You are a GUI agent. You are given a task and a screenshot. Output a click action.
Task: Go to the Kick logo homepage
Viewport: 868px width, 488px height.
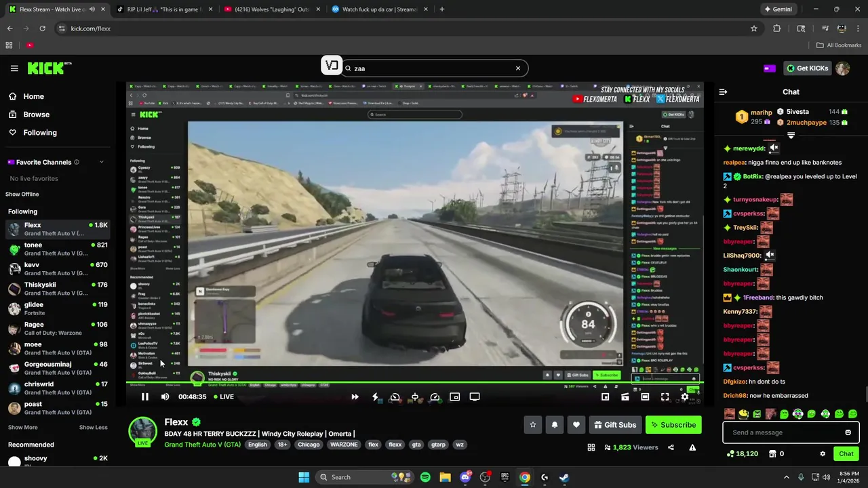49,68
